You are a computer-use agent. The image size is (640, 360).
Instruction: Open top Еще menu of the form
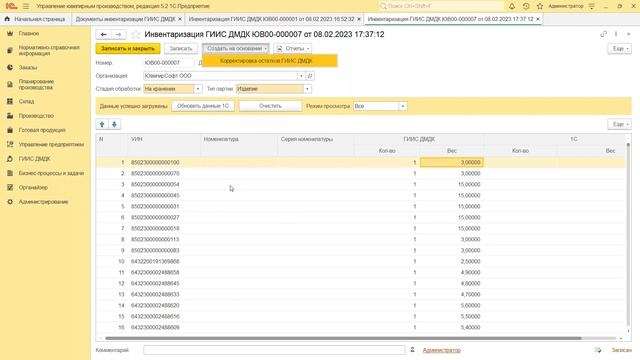click(620, 49)
